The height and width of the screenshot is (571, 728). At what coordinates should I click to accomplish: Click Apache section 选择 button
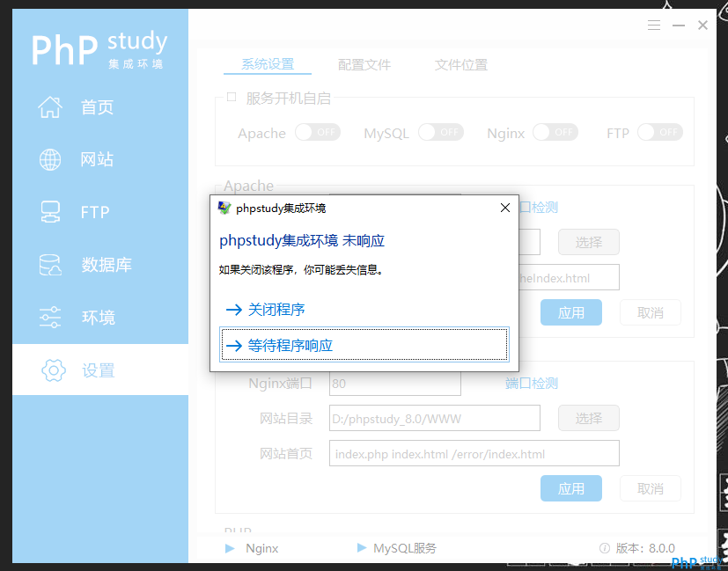pos(589,242)
